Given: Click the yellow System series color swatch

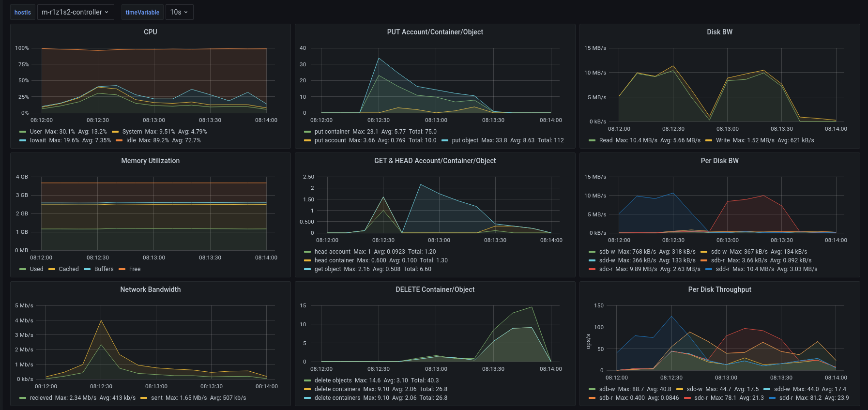Looking at the screenshot, I should point(115,132).
